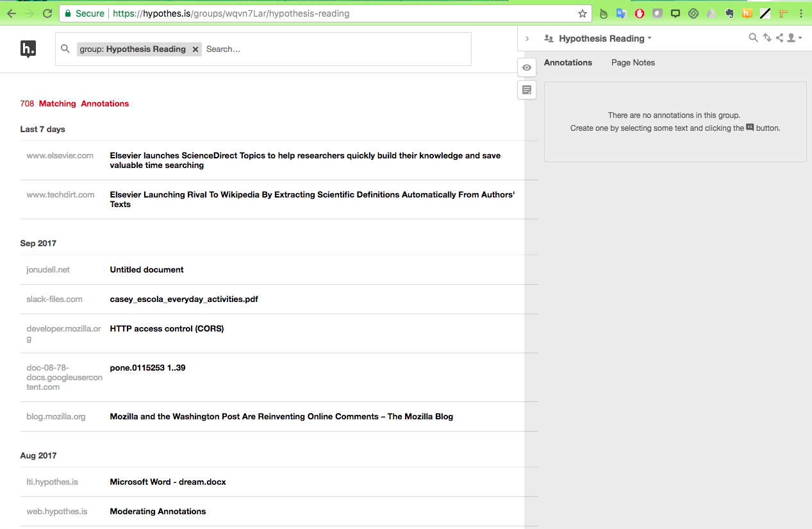Go back with the browser back arrow
Screen dimensions: 812x529
(11, 13)
